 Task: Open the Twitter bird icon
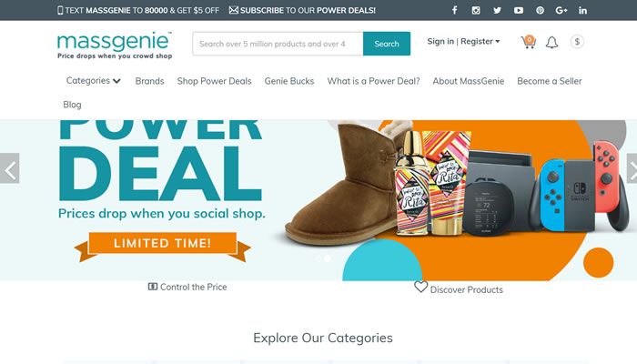click(x=497, y=10)
